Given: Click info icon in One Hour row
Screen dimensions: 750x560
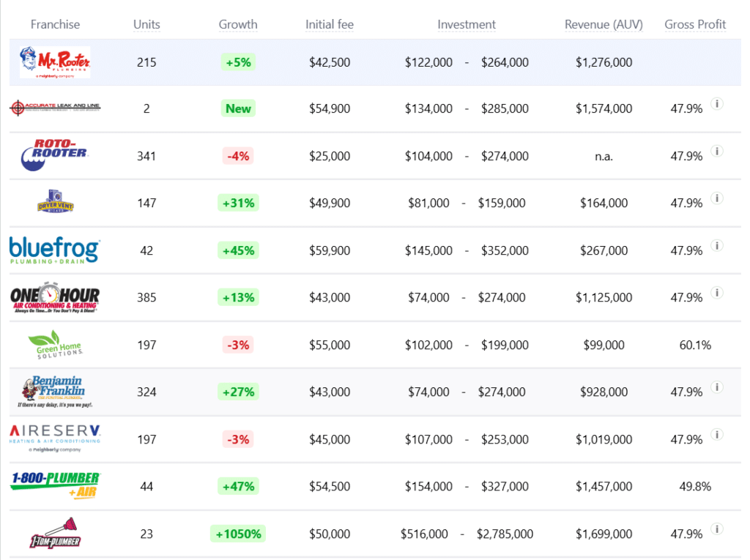Looking at the screenshot, I should click(x=716, y=292).
